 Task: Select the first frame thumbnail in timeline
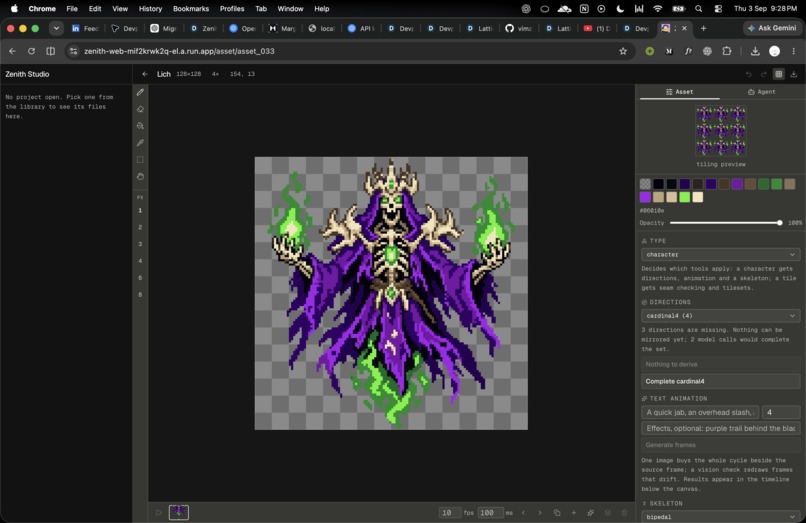pyautogui.click(x=179, y=512)
